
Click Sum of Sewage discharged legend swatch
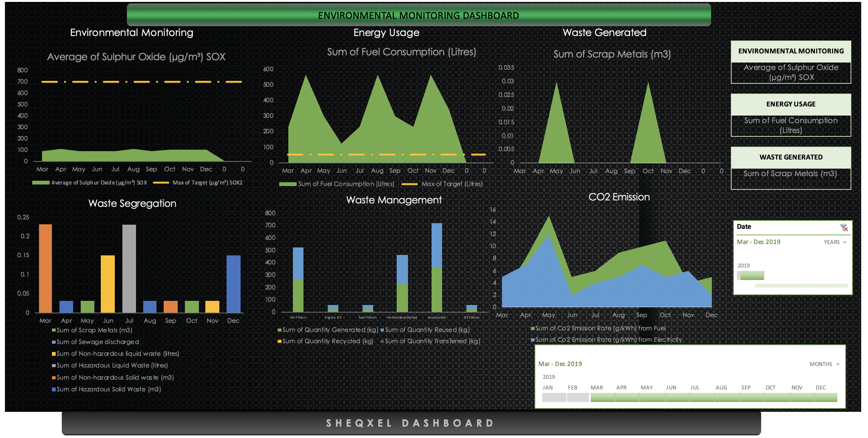[x=54, y=342]
